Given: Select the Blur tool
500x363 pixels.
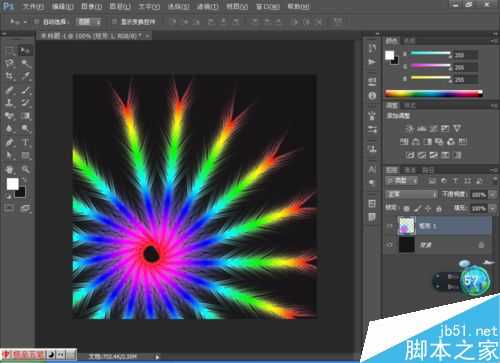Looking at the screenshot, I should (x=9, y=129).
